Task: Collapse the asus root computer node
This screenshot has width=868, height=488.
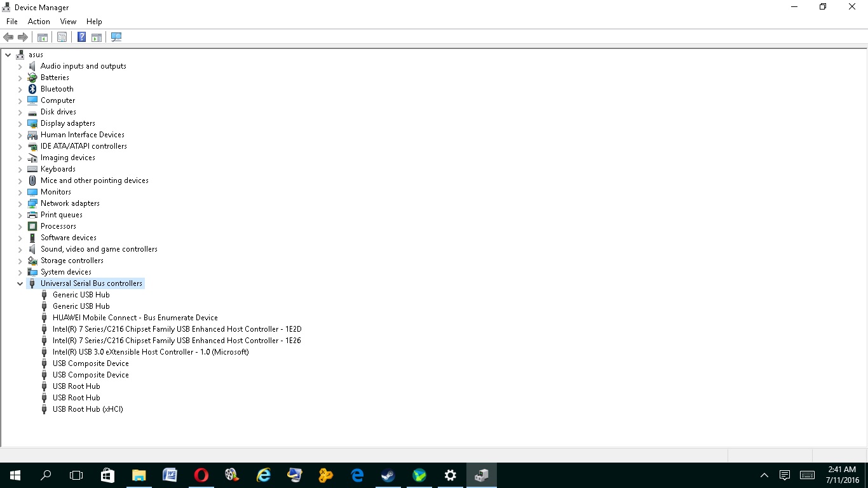Action: (x=8, y=55)
